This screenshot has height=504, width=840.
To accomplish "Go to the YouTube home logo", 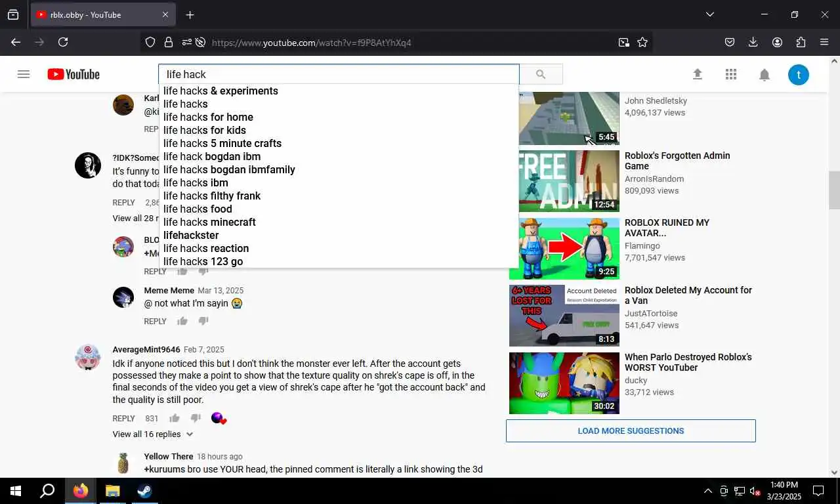I will (73, 74).
